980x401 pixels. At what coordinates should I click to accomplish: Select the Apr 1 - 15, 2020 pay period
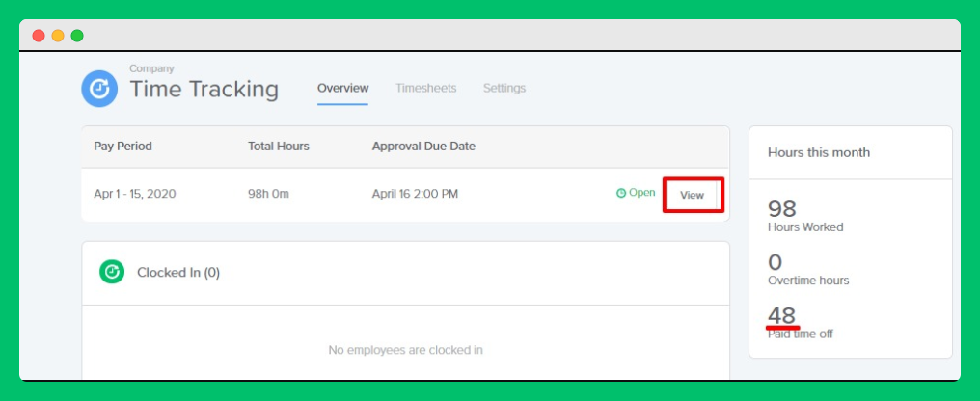(x=135, y=194)
